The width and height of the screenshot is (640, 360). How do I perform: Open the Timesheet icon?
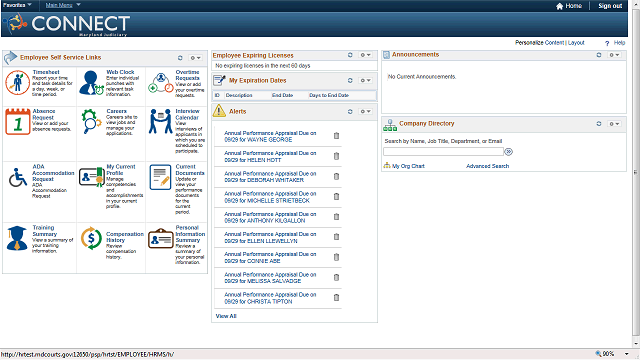tap(18, 82)
